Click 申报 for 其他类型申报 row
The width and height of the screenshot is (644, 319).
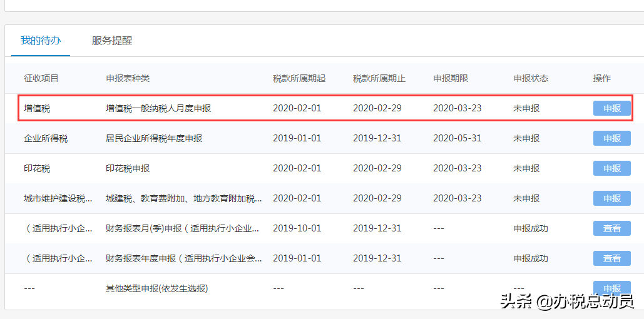[x=611, y=288]
